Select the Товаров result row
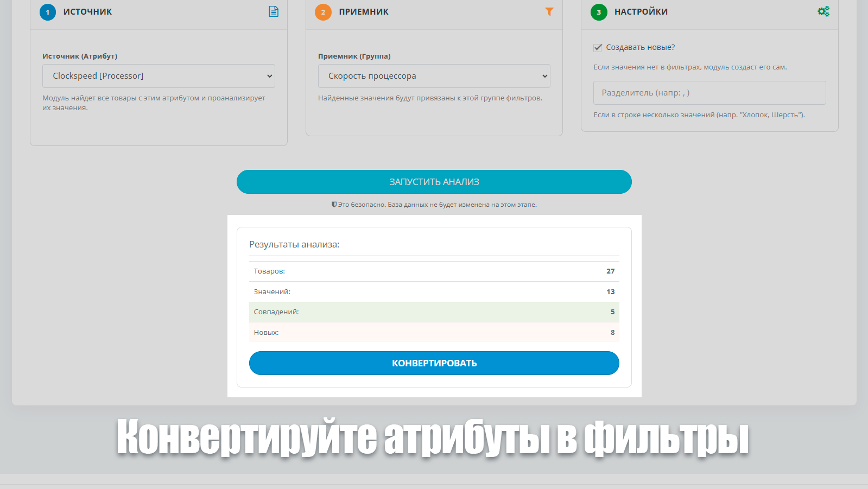868x489 pixels. point(434,271)
